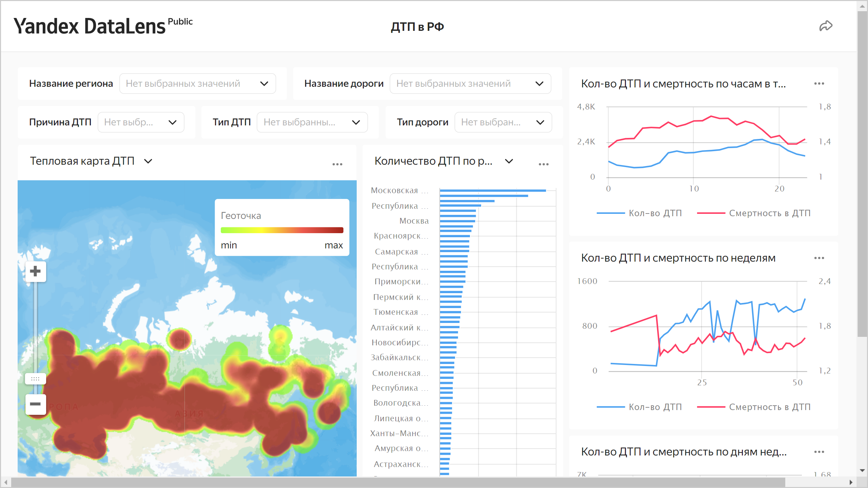The width and height of the screenshot is (868, 488).
Task: Switch tabs via the Тепловая карта ДТП title
Action: (91, 161)
